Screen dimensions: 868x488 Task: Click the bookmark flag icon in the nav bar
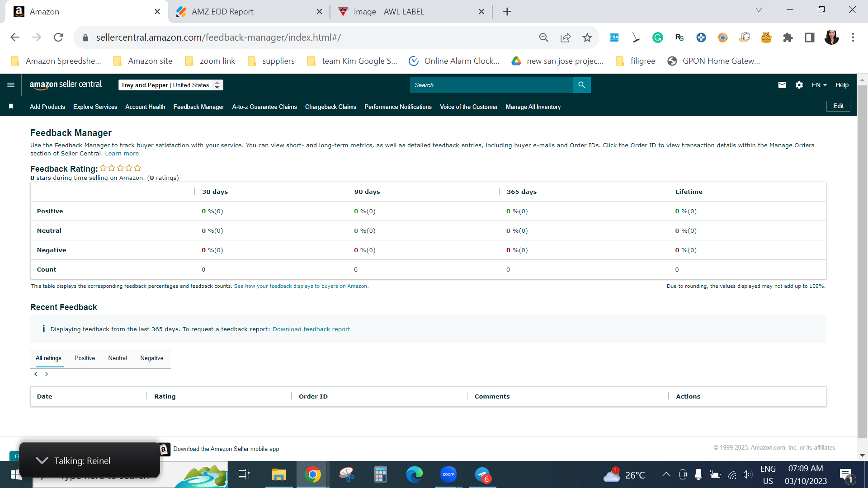pyautogui.click(x=11, y=107)
